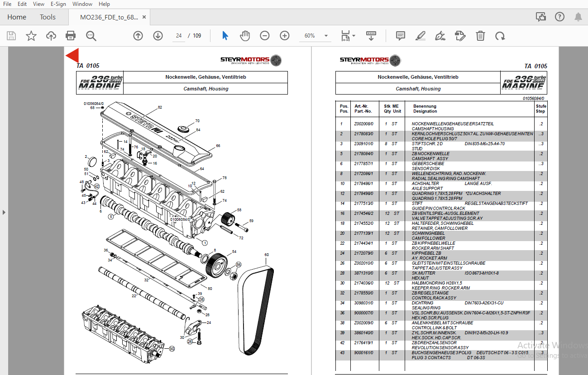The height and width of the screenshot is (375, 588).
Task: Click the delete trash icon
Action: coord(480,36)
